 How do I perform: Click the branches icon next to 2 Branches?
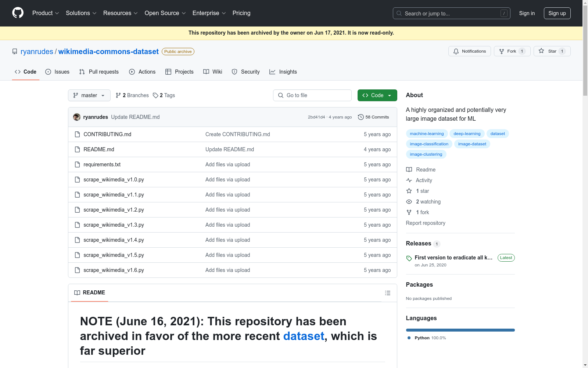pyautogui.click(x=118, y=95)
